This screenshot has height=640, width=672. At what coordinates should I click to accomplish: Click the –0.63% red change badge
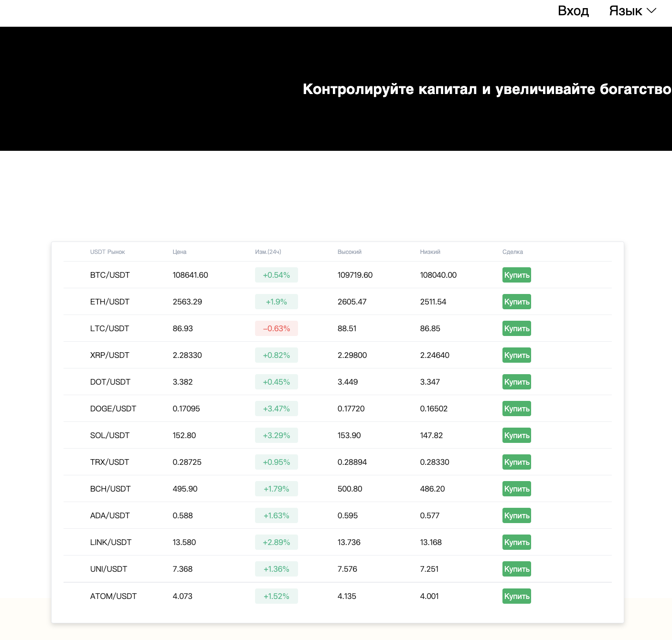(x=277, y=328)
